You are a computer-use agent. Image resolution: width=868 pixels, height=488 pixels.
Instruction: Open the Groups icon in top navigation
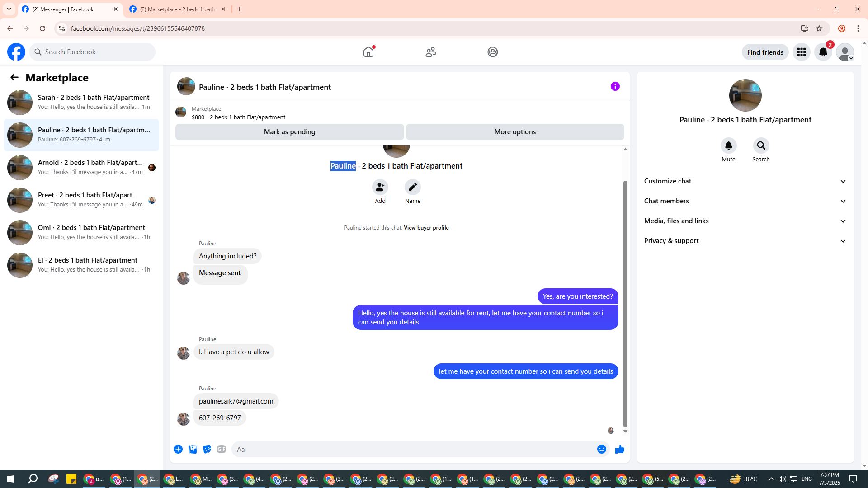coord(492,52)
